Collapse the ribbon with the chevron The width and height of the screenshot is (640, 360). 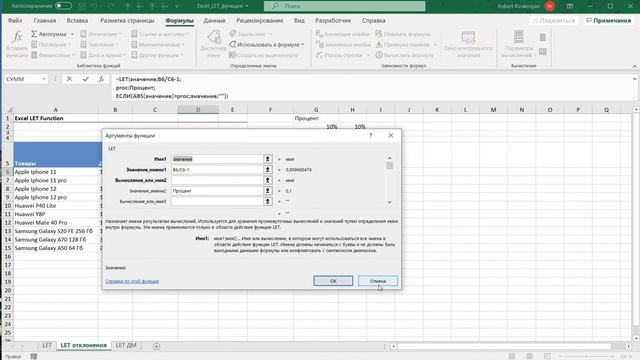634,66
